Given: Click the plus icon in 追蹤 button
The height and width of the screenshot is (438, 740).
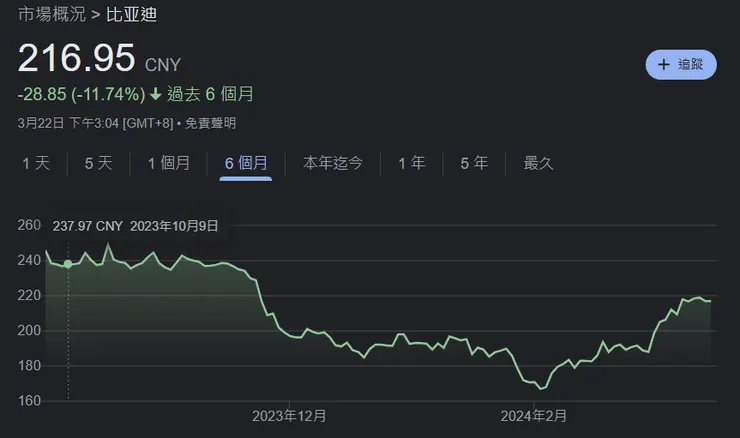Looking at the screenshot, I should [x=664, y=64].
